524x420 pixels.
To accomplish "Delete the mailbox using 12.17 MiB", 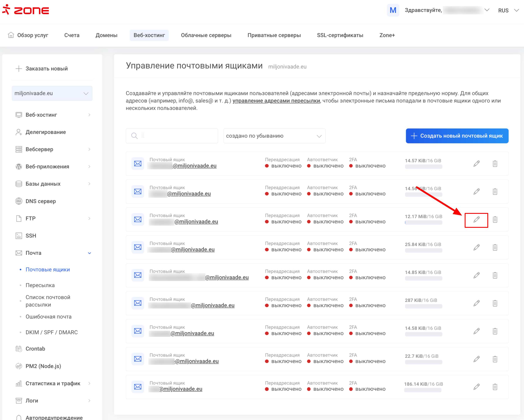I will click(495, 219).
